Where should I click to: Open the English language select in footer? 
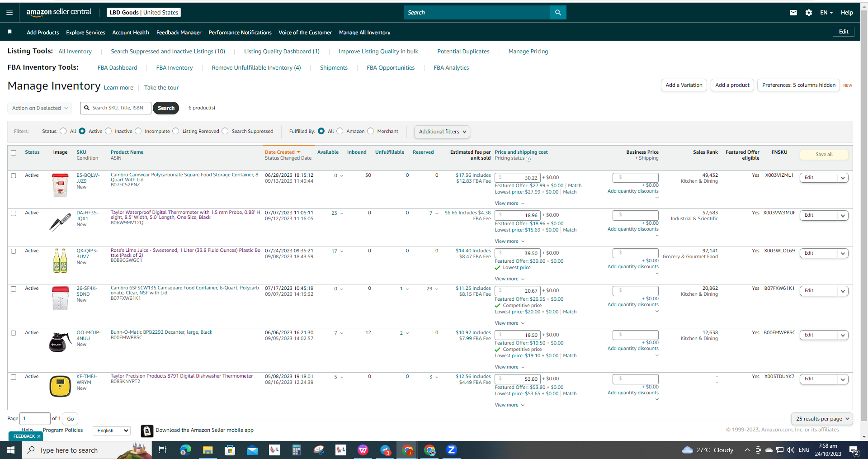click(x=111, y=431)
